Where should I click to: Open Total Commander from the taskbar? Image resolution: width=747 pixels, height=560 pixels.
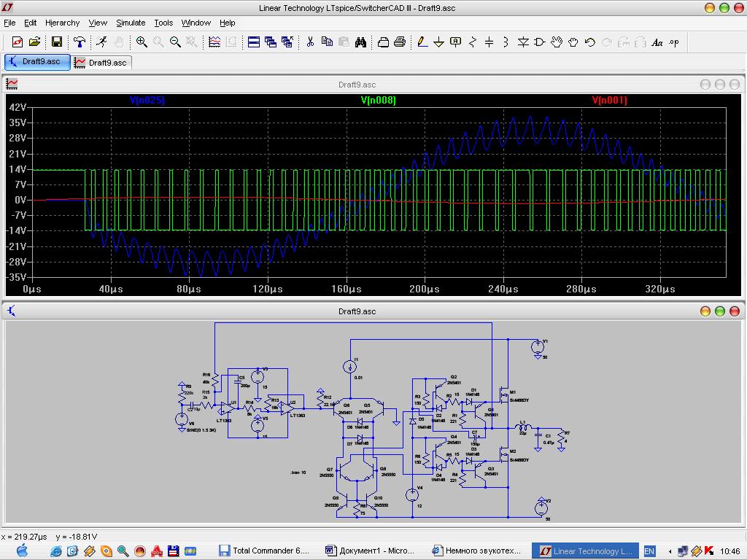pyautogui.click(x=265, y=551)
